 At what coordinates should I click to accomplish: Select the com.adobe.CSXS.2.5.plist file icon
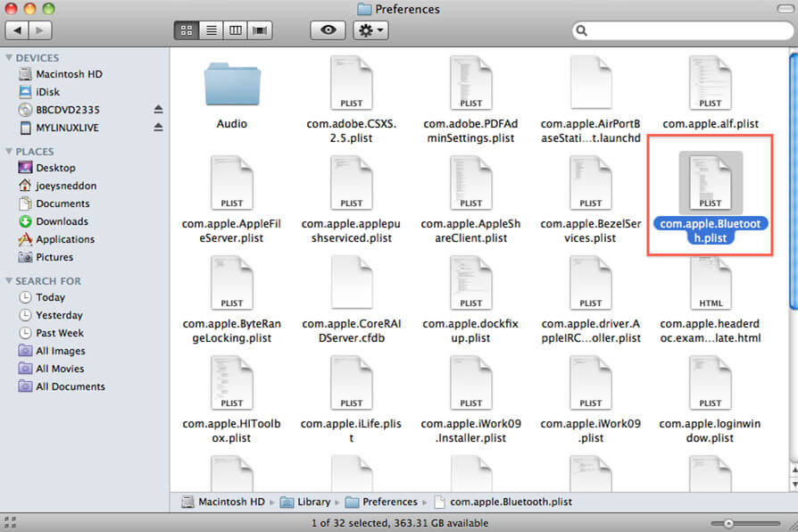(352, 83)
